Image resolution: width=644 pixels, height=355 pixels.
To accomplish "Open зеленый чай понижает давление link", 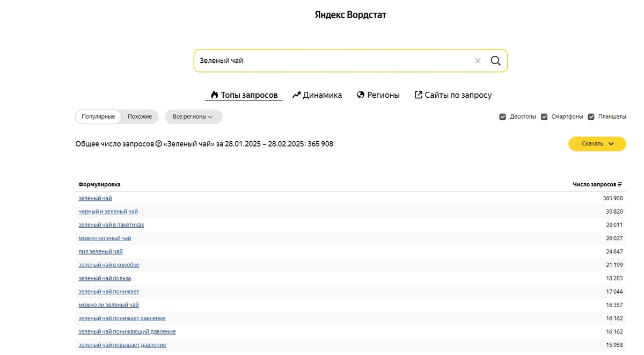I will [x=122, y=318].
